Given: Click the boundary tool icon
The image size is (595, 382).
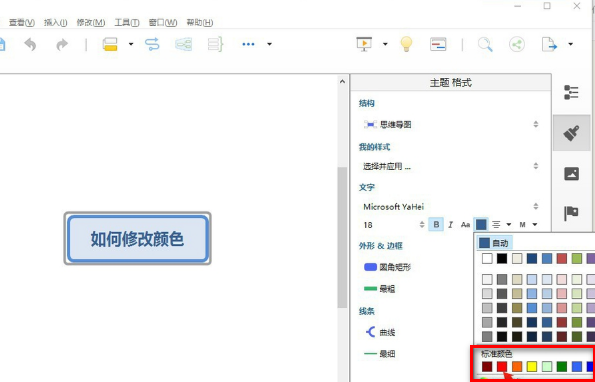Looking at the screenshot, I should (x=183, y=44).
